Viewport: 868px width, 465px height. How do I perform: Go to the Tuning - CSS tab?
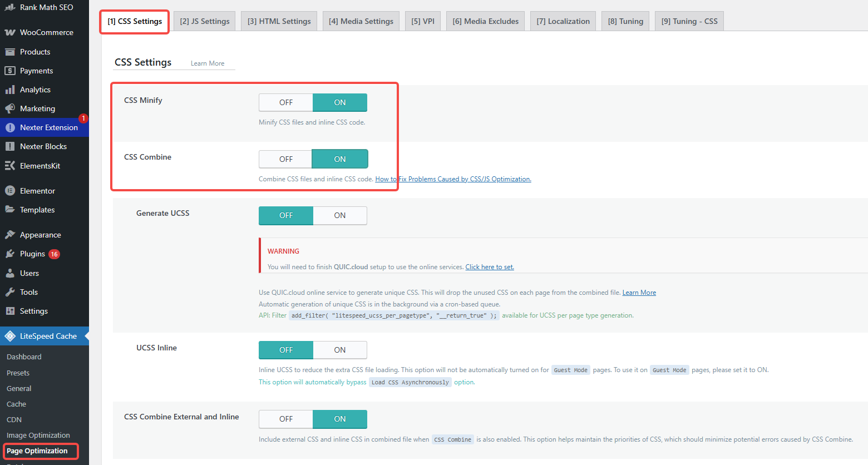689,21
